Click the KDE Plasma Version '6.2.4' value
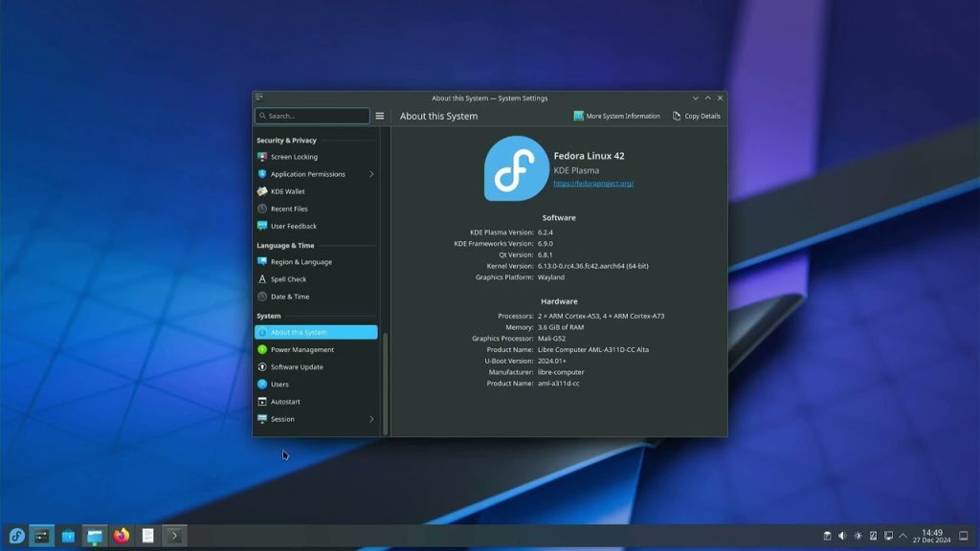 pyautogui.click(x=545, y=232)
